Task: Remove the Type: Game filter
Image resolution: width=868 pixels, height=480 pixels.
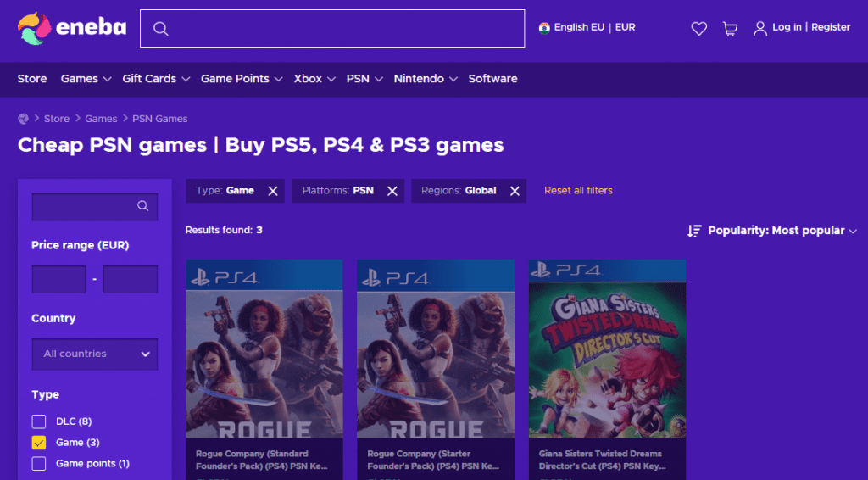Action: (273, 191)
